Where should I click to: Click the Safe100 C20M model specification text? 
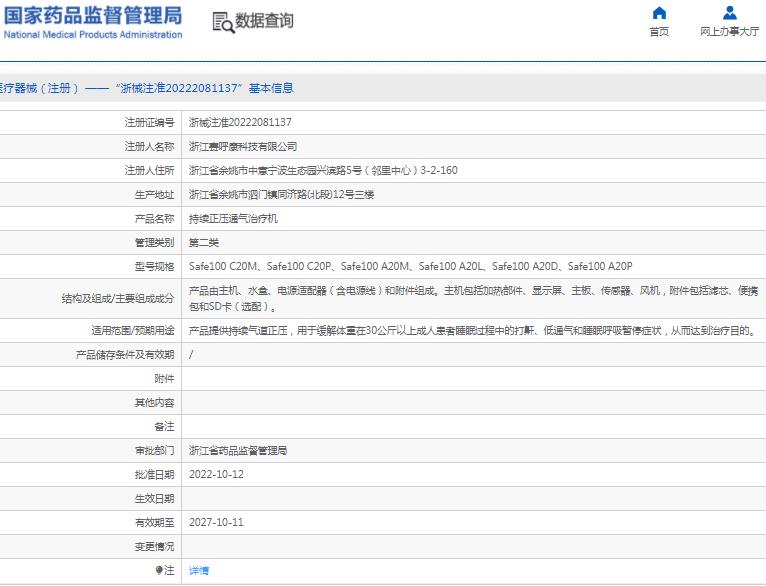[224, 266]
